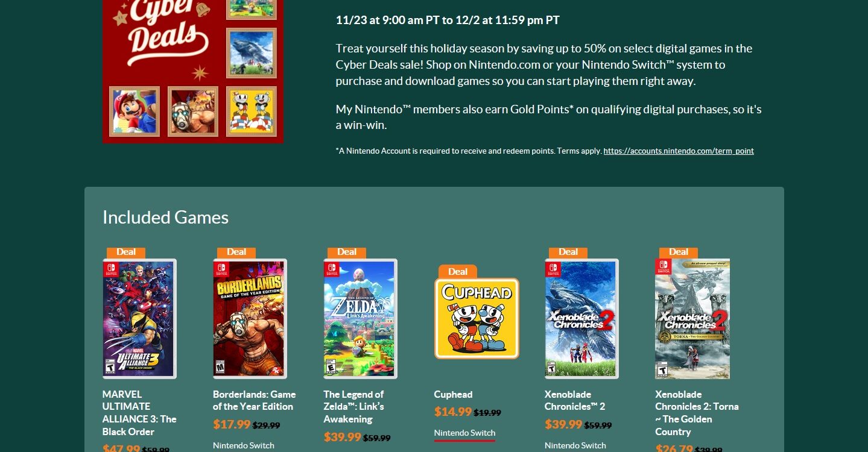Select the Zelda Link's Awakening cover art
The width and height of the screenshot is (868, 452).
pos(360,319)
